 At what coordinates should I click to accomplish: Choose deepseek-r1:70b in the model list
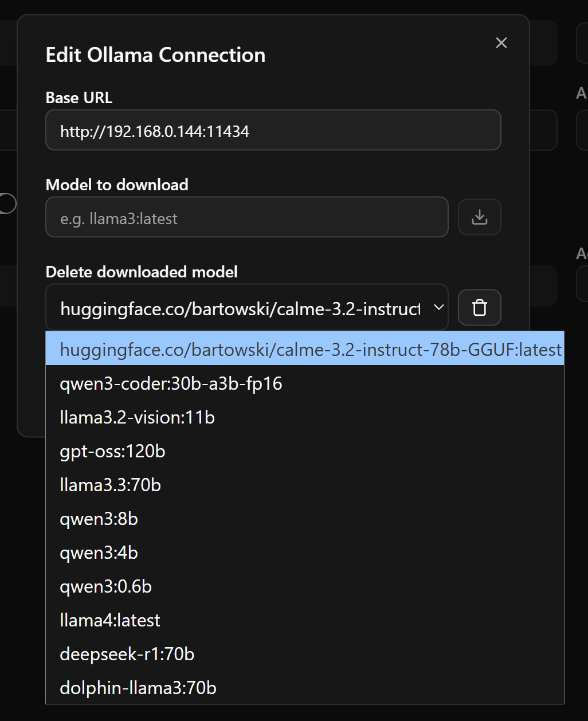[127, 654]
